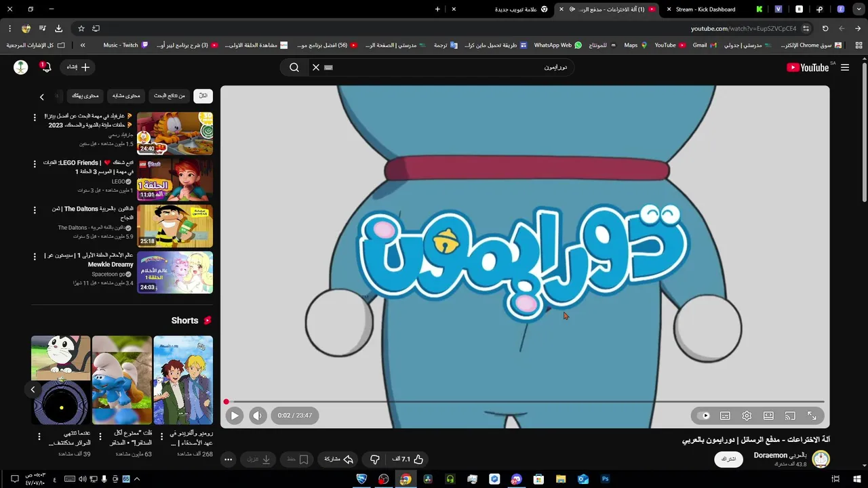Open the YouTube hamburger guide menu
868x488 pixels.
(x=845, y=67)
